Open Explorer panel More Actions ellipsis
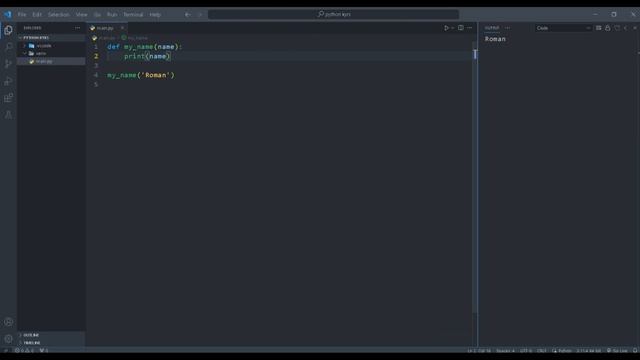The height and width of the screenshot is (360, 640). point(78,28)
